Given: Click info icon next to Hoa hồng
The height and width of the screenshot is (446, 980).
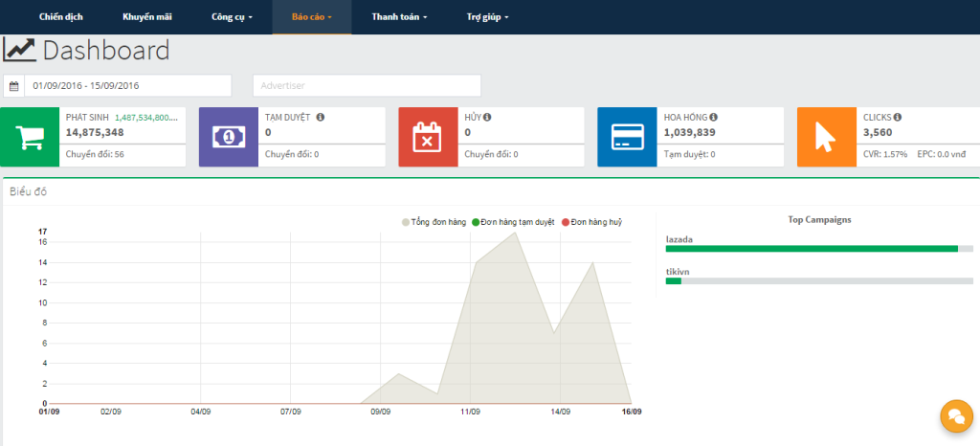Looking at the screenshot, I should (713, 117).
